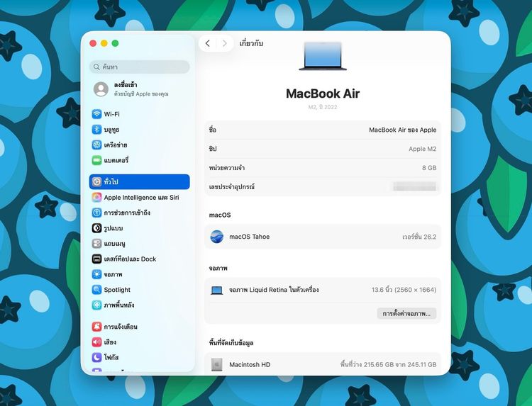Image resolution: width=532 pixels, height=406 pixels.
Task: Click the Macintosh HD name text
Action: [250, 365]
